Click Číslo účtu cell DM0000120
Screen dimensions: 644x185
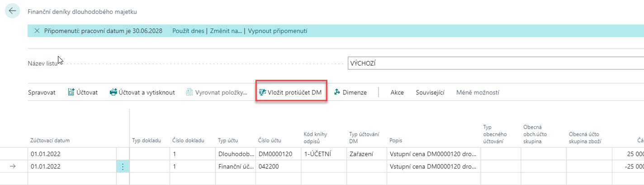pyautogui.click(x=276, y=154)
